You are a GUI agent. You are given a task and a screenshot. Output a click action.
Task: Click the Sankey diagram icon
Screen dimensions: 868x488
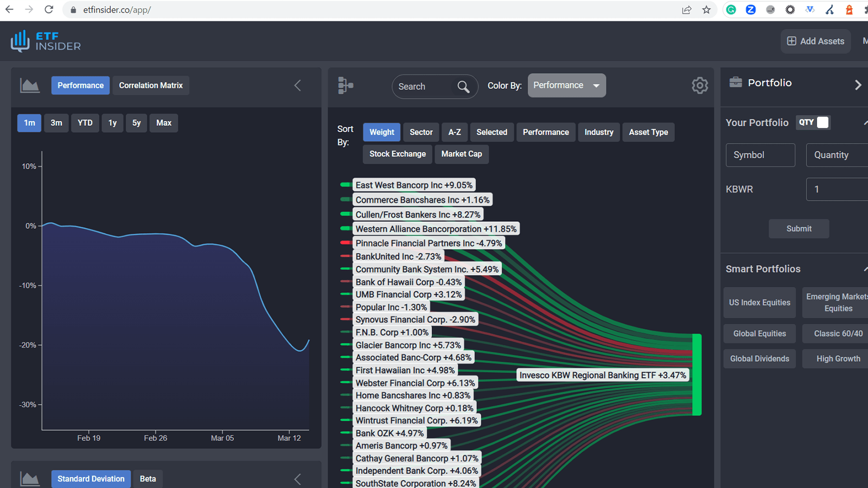pyautogui.click(x=346, y=85)
